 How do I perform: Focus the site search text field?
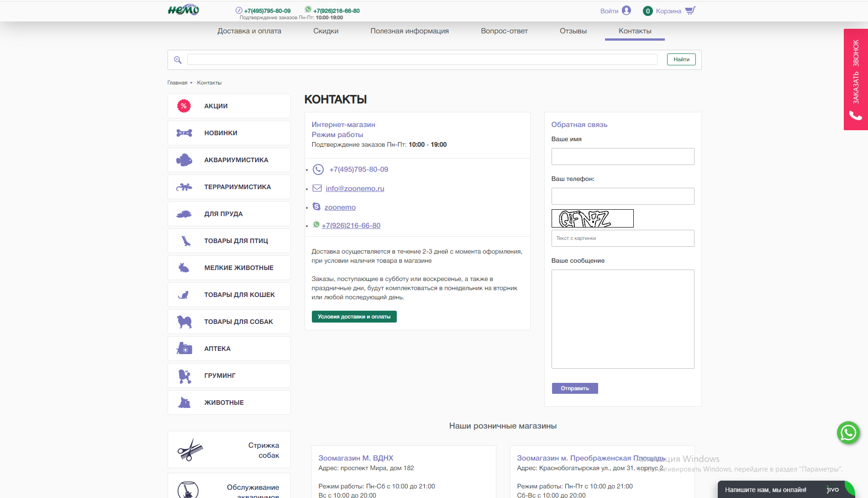[422, 59]
